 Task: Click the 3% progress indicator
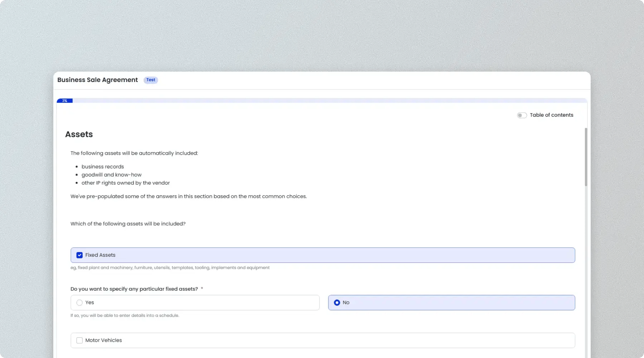click(x=65, y=101)
